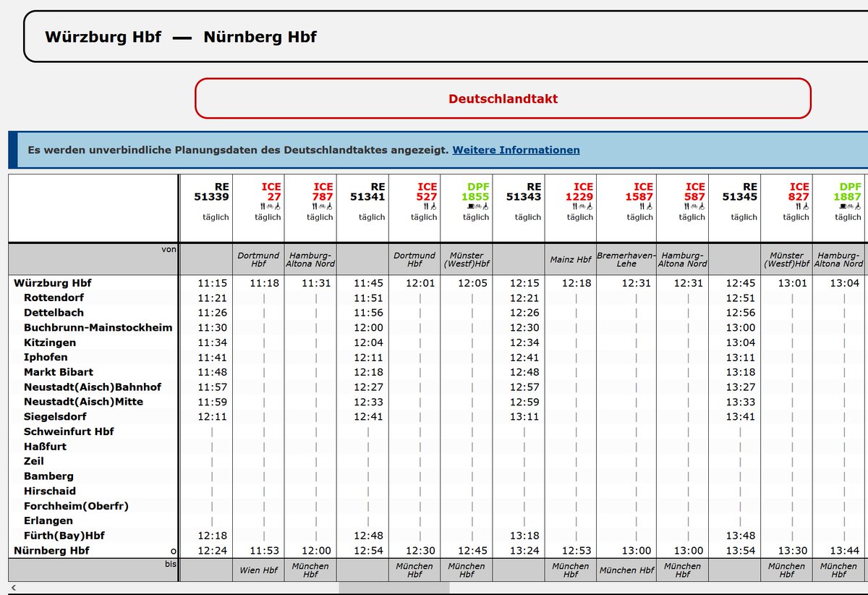This screenshot has width=868, height=595.
Task: Select the Iphofen station name
Action: tap(46, 357)
